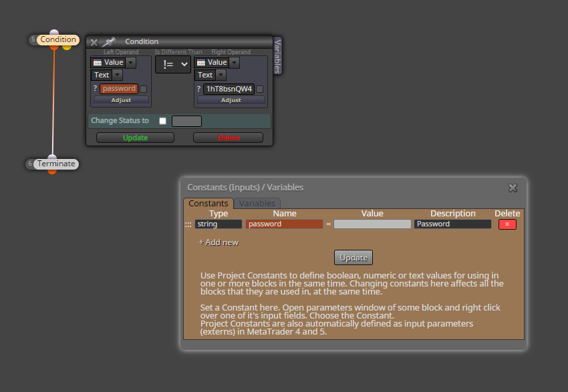Toggle the checkbox beside the 1hT8bsnQW4 field
This screenshot has width=568, height=392.
click(260, 89)
